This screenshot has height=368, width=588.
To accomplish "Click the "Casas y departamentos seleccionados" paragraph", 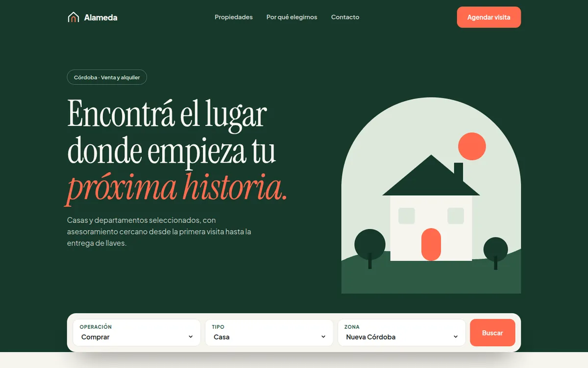I will click(x=159, y=232).
